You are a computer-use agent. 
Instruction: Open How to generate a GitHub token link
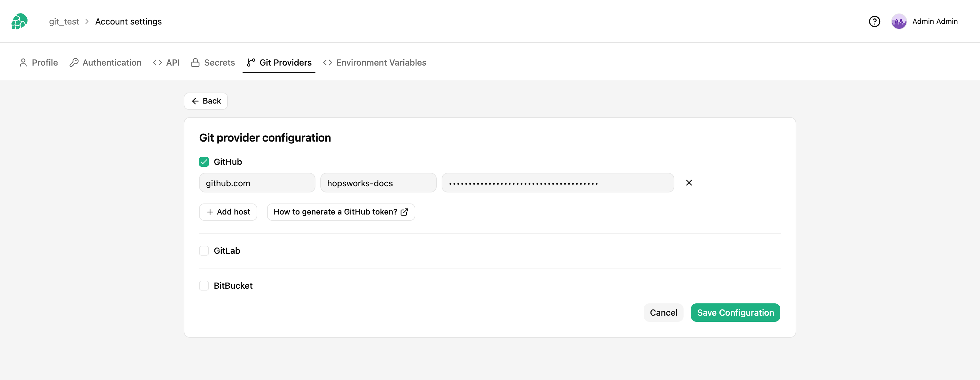(341, 212)
